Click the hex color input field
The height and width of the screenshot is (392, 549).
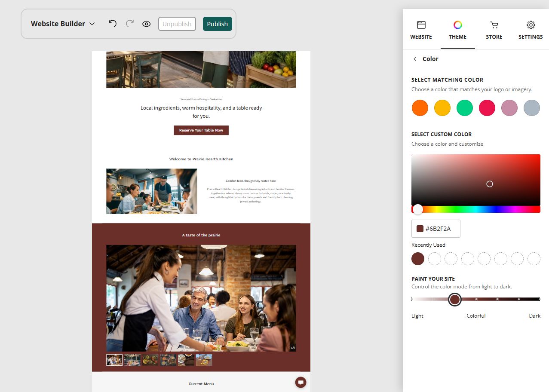coord(436,229)
